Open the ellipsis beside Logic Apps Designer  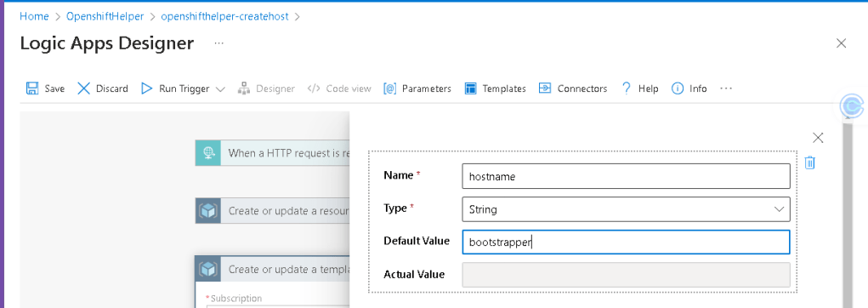(218, 43)
